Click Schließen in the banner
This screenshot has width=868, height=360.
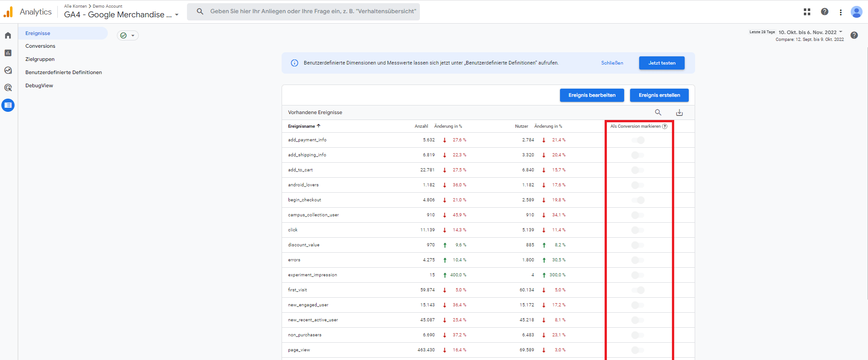coord(612,63)
